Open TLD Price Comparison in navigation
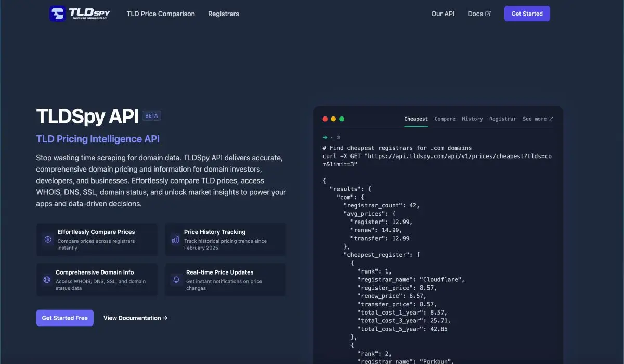The height and width of the screenshot is (364, 624). (x=161, y=14)
